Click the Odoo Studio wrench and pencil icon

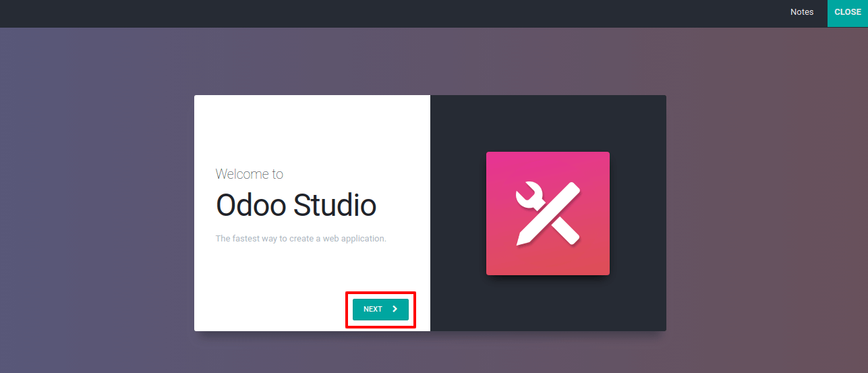pos(548,213)
